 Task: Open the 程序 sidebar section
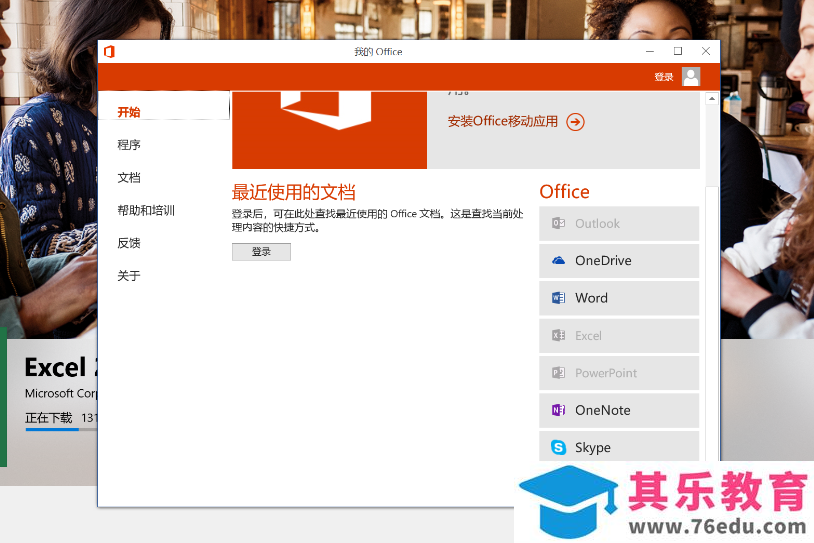[129, 145]
